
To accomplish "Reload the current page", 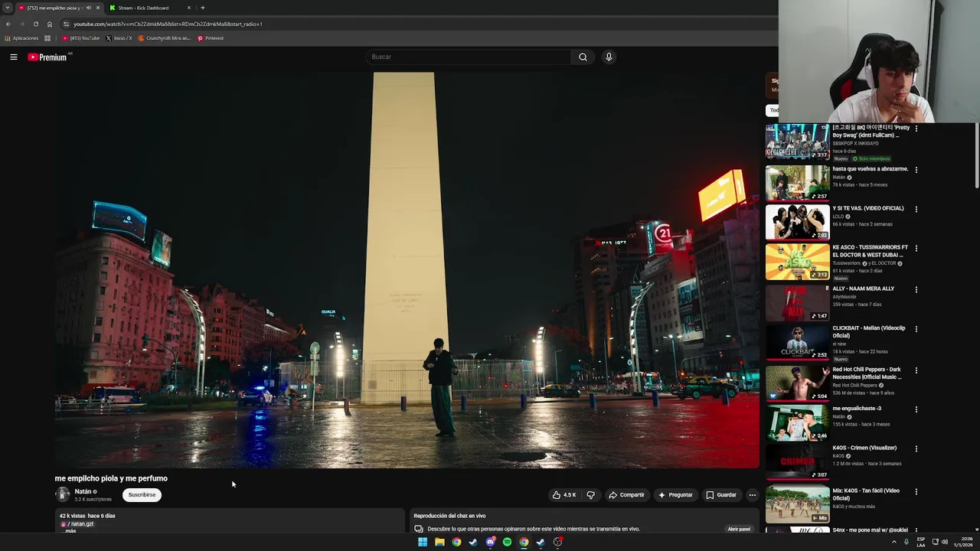I will 35,24.
